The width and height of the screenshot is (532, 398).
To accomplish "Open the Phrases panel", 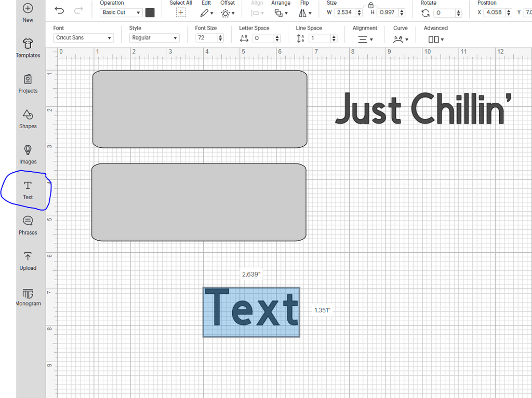I will 28,225.
